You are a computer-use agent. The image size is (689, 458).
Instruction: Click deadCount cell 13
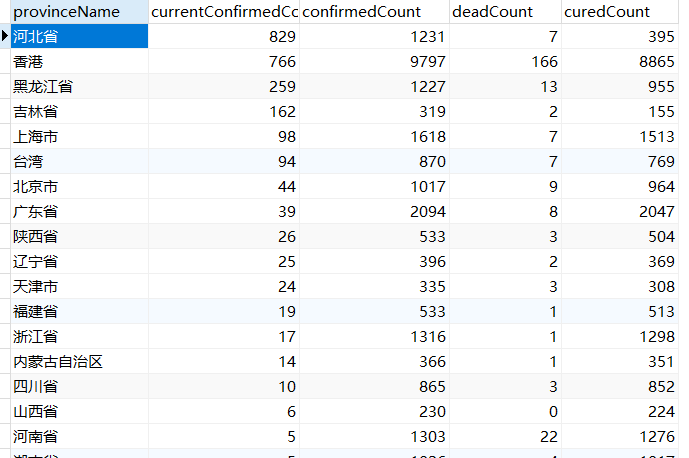[505, 86]
